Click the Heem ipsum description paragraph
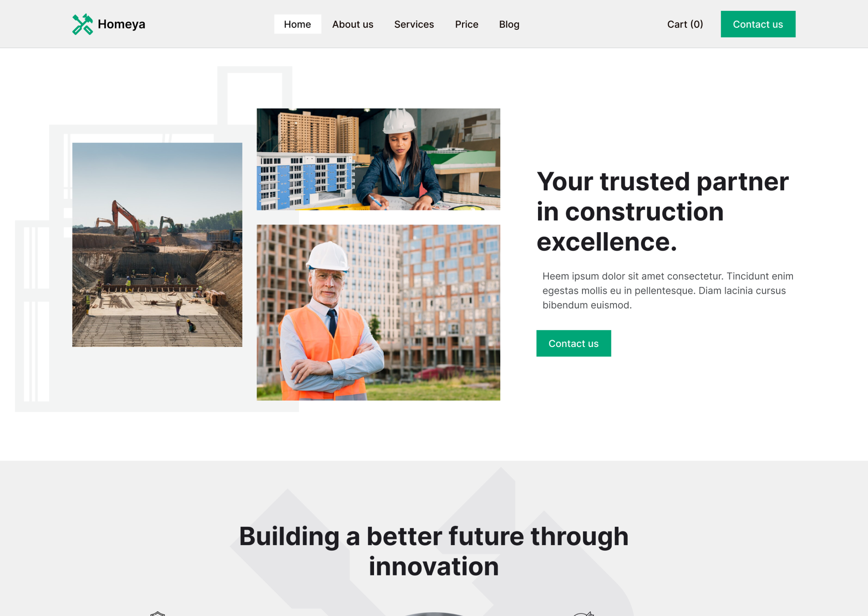The width and height of the screenshot is (868, 616). coord(668,290)
